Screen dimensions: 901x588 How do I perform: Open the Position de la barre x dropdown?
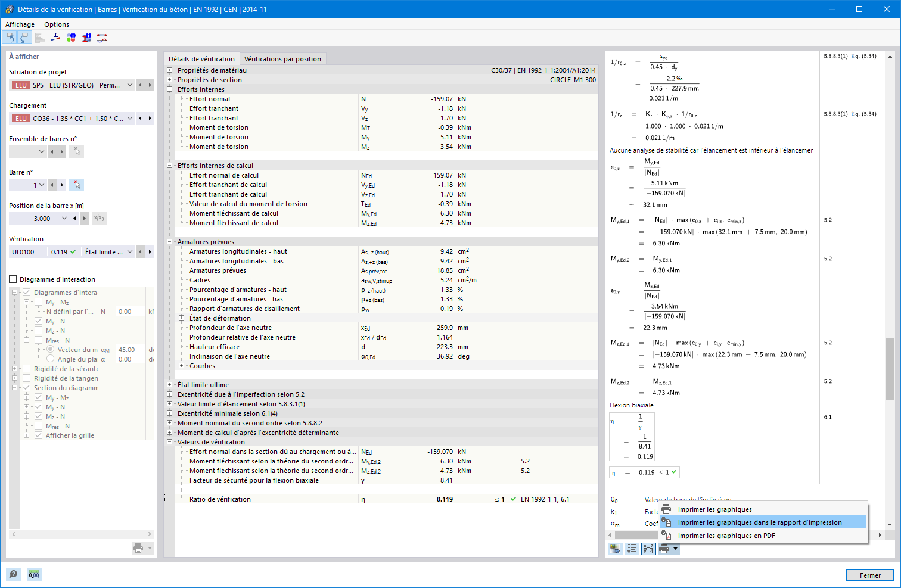pyautogui.click(x=64, y=219)
